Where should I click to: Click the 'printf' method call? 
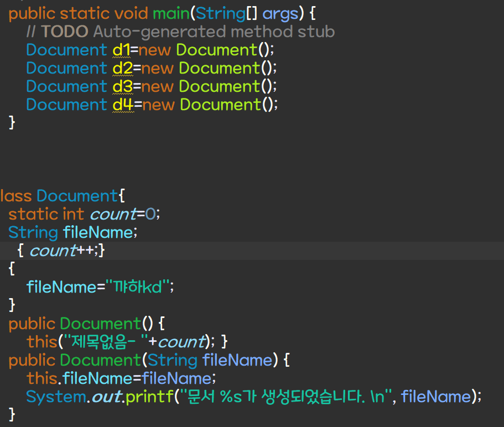click(x=149, y=397)
